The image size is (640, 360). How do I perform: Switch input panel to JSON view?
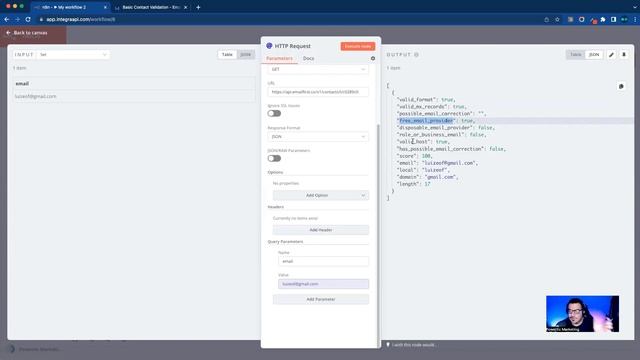point(245,54)
